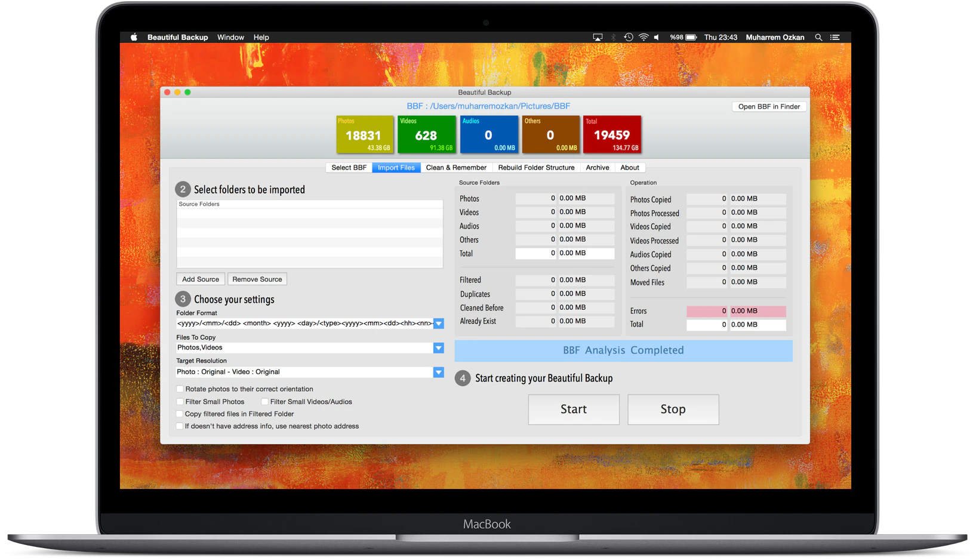The height and width of the screenshot is (560, 979).
Task: Switch to the Select BBF tab
Action: click(349, 168)
